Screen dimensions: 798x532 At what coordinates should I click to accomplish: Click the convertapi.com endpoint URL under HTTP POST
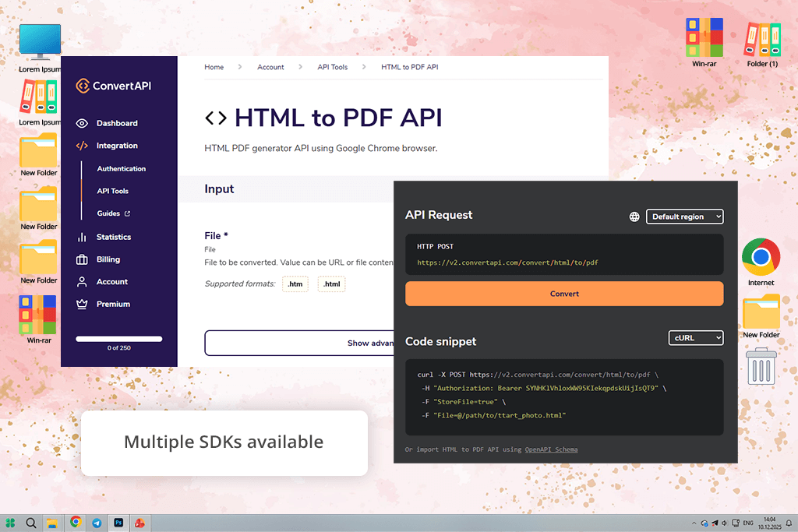tap(507, 263)
